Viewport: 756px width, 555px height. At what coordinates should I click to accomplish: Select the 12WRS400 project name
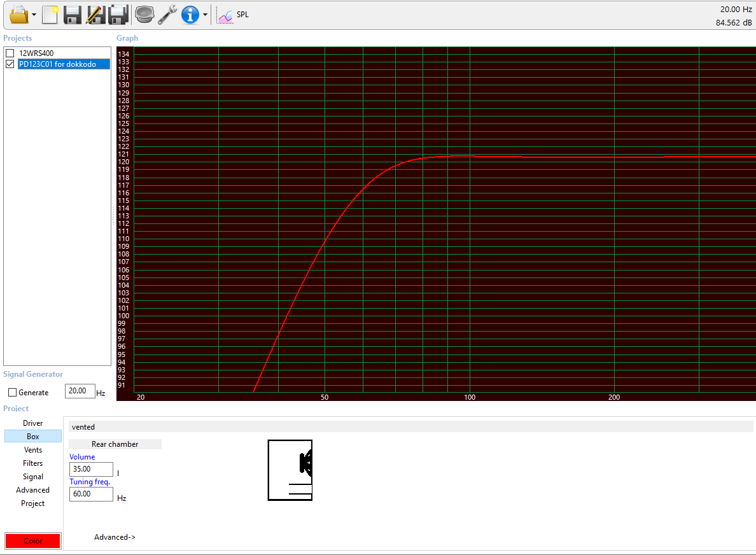tap(36, 53)
